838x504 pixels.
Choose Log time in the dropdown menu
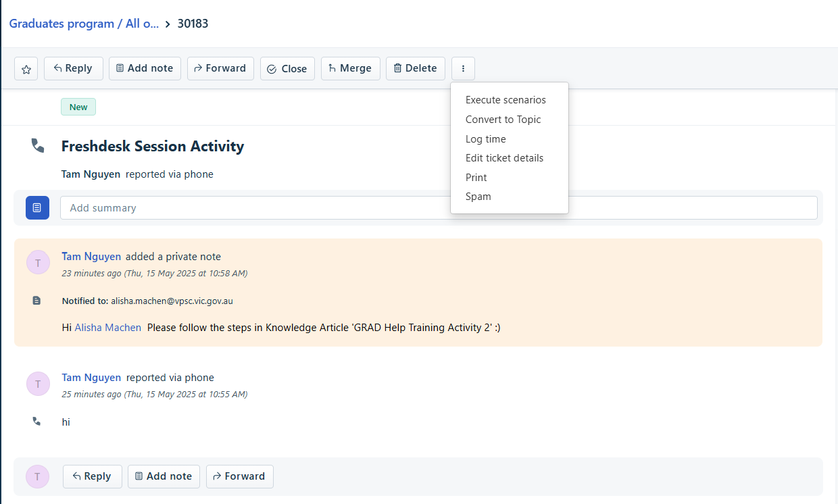coord(486,139)
